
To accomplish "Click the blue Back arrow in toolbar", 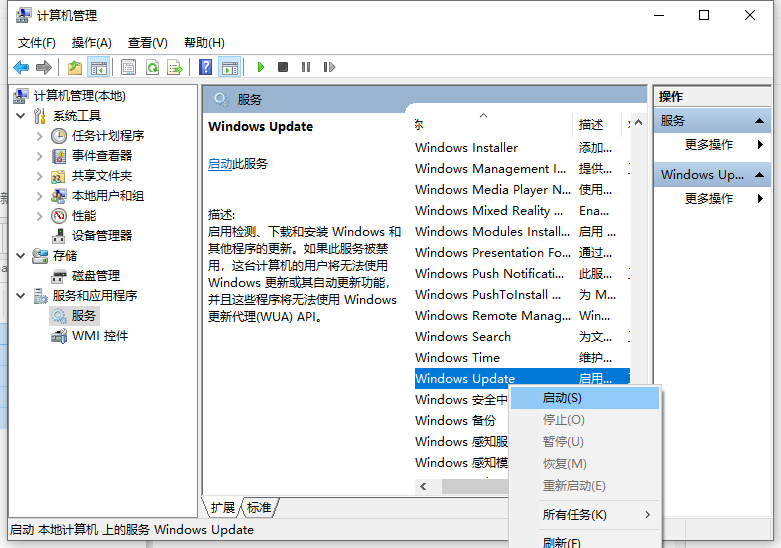I will pyautogui.click(x=21, y=67).
